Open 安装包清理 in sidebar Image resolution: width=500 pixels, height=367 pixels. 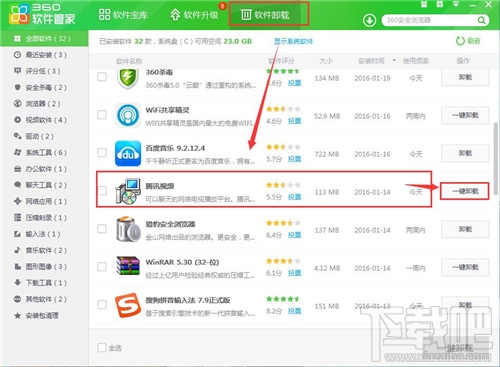tap(44, 315)
